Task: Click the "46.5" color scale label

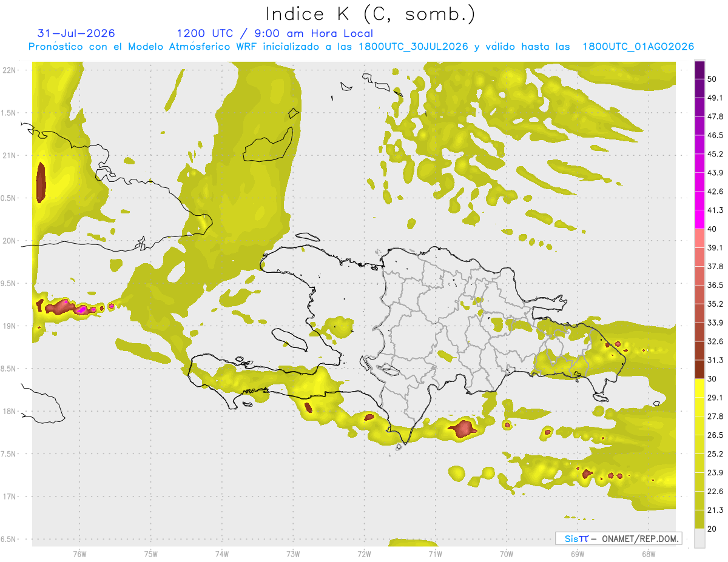Action: [715, 135]
